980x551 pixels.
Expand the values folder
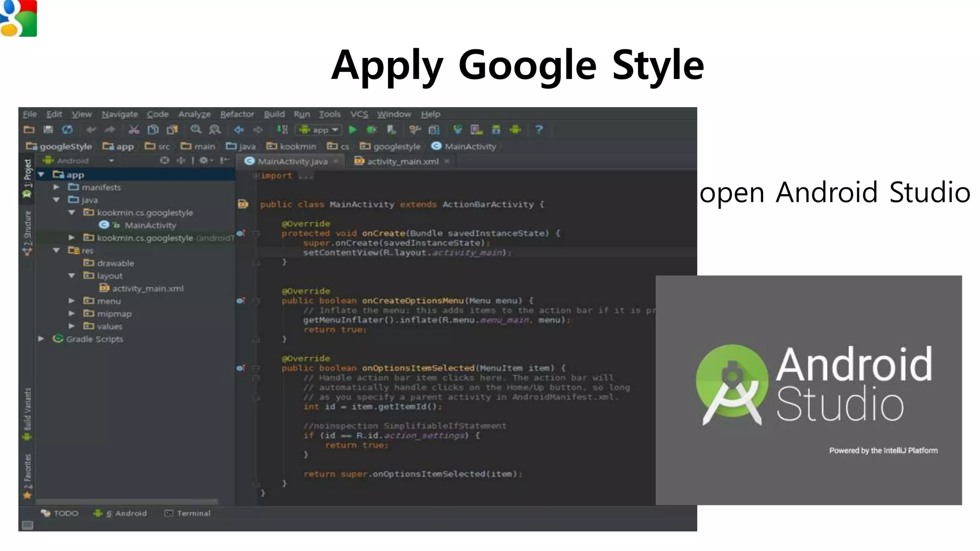point(72,326)
